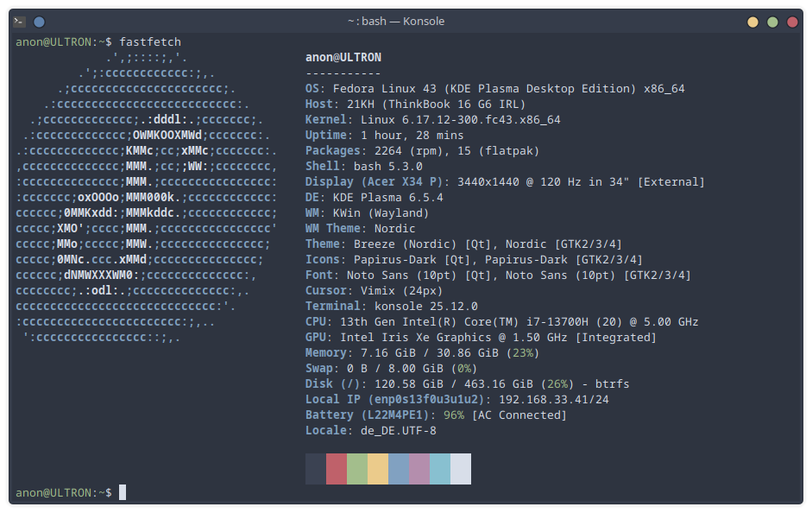Click the terminal cursor block at prompt
Image resolution: width=812 pixels, height=513 pixels.
(x=123, y=492)
